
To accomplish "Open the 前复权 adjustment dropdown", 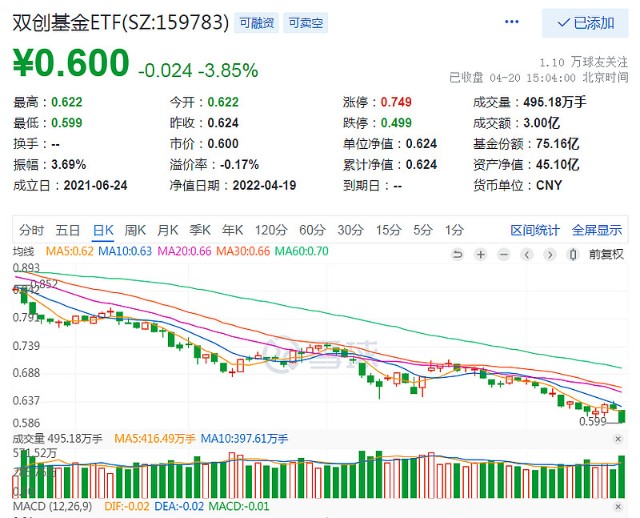I will [x=606, y=255].
